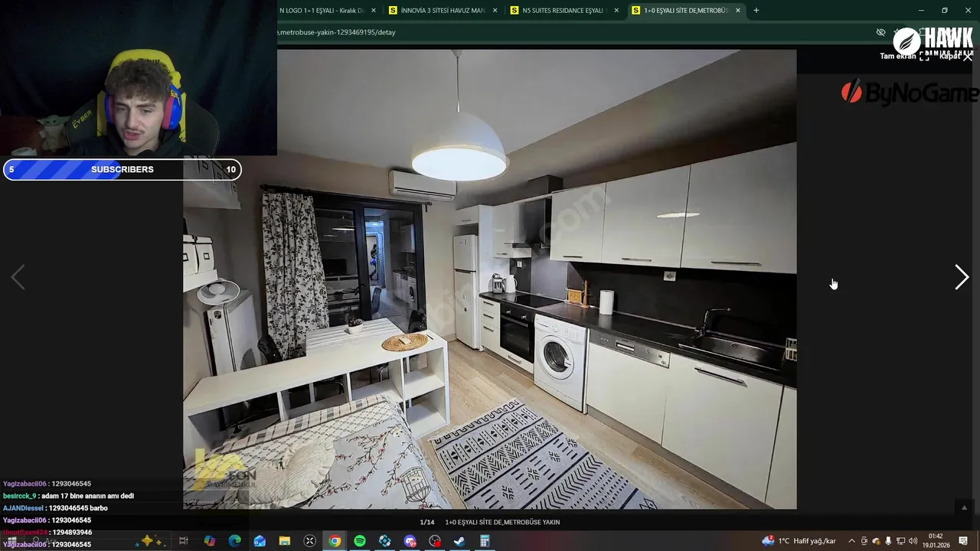Viewport: 980px width, 551px height.
Task: Open Spotify from the taskbar
Action: tap(360, 541)
